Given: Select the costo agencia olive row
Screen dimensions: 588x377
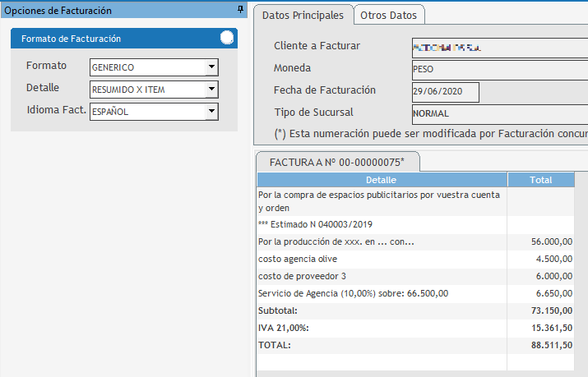Looking at the screenshot, I should (x=382, y=259).
